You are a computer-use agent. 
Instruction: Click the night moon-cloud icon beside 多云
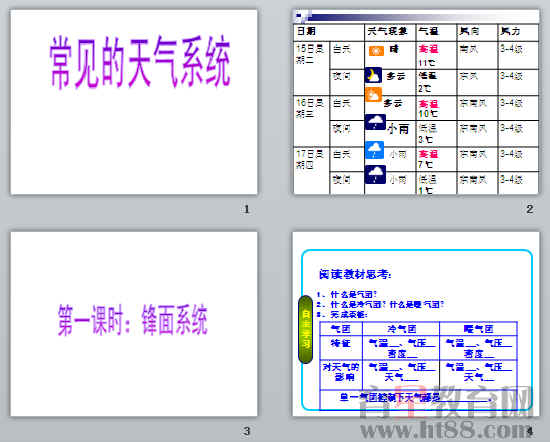[374, 75]
